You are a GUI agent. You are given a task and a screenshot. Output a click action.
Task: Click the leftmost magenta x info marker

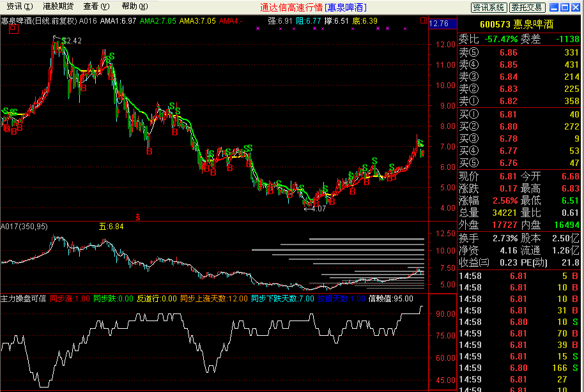pyautogui.click(x=257, y=28)
